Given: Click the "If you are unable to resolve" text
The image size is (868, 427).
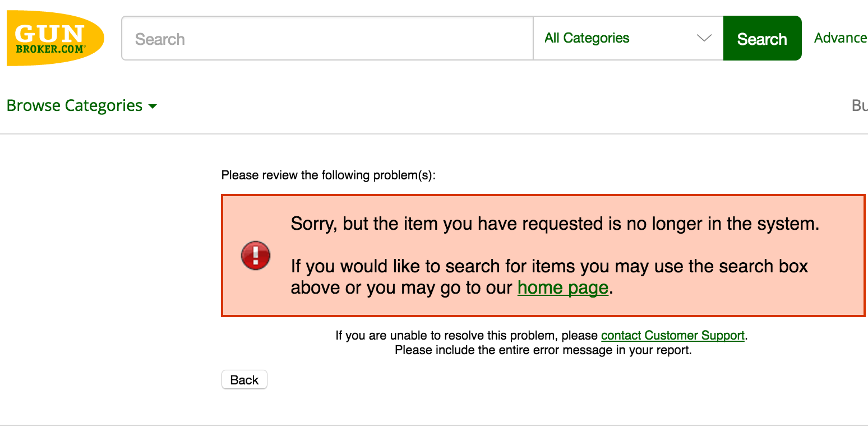Looking at the screenshot, I should pos(468,336).
